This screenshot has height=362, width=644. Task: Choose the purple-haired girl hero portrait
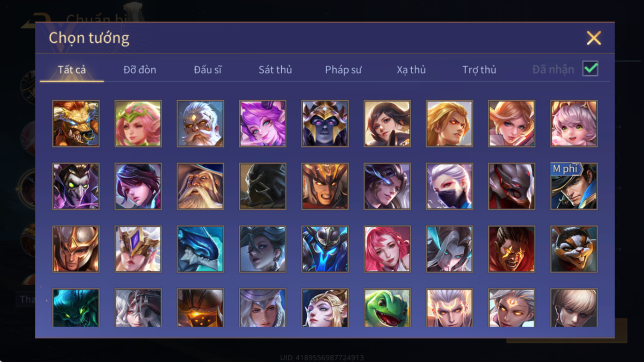[263, 124]
